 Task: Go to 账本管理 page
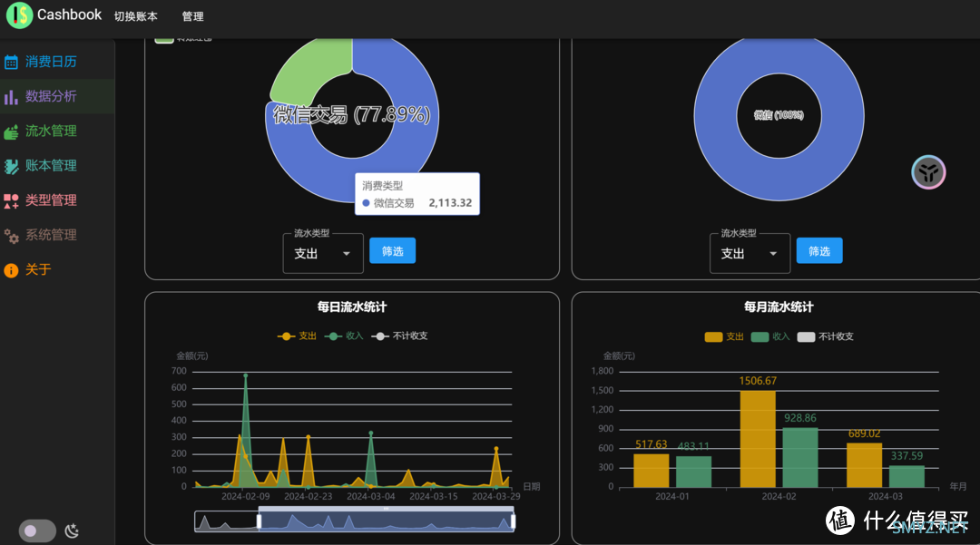(51, 166)
